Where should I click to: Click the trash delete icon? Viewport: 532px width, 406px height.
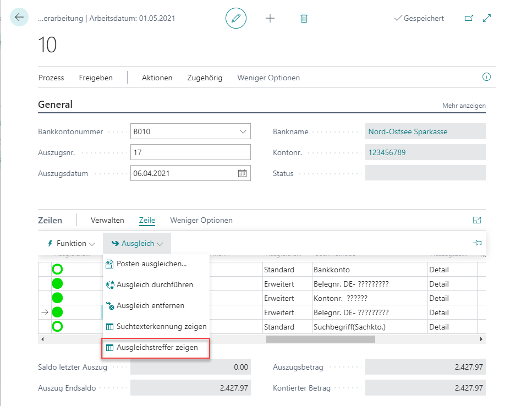[x=304, y=18]
